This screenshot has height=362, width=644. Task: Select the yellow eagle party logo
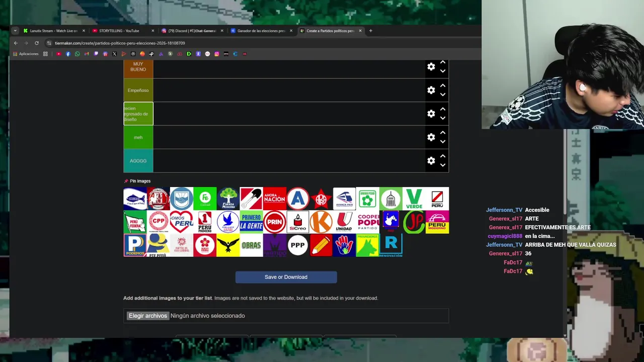coord(228,245)
